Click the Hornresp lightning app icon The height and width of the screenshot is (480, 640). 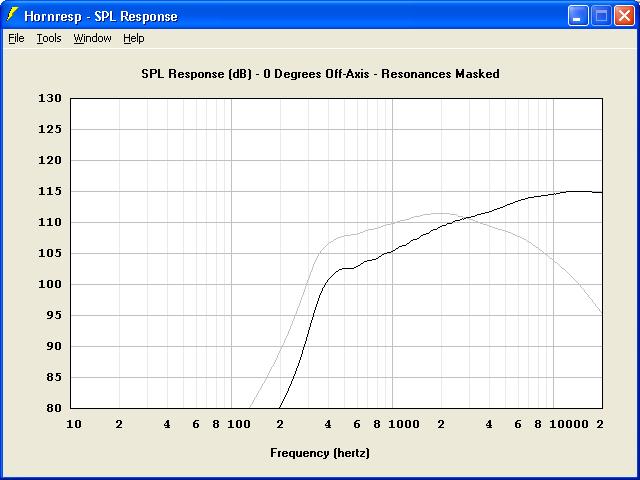pos(12,15)
